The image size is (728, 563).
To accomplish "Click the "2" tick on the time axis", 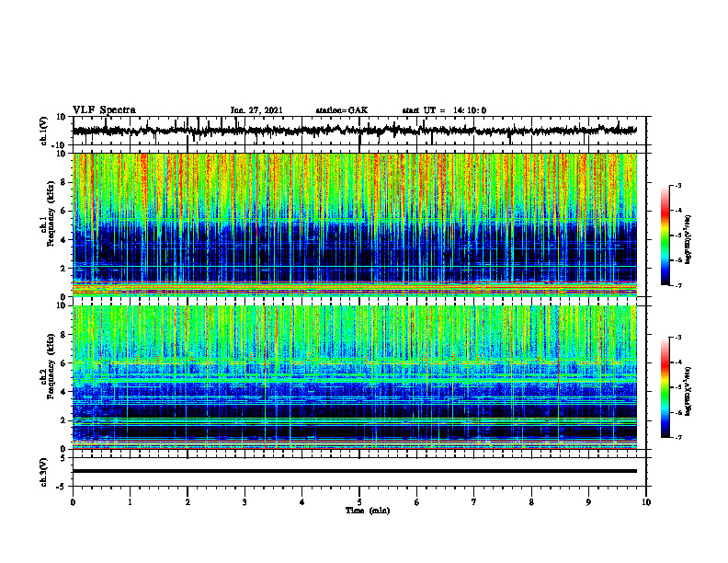I will coord(188,502).
